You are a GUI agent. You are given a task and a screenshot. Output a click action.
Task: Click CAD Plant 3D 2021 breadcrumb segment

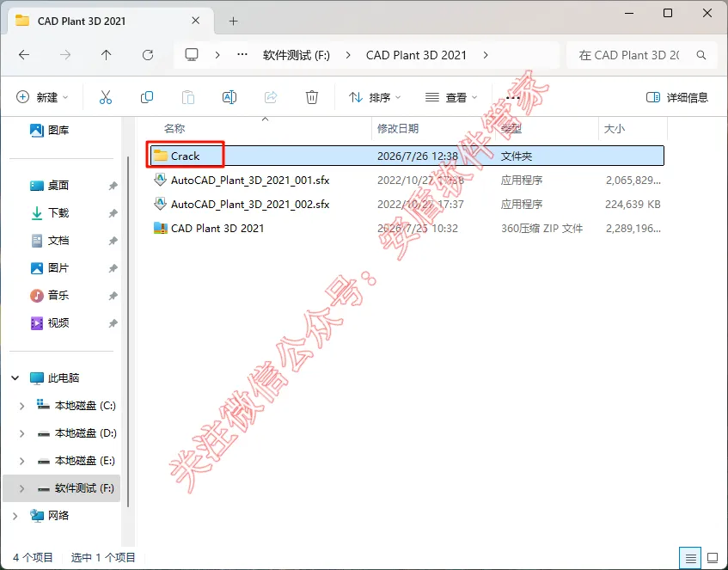[x=416, y=55]
